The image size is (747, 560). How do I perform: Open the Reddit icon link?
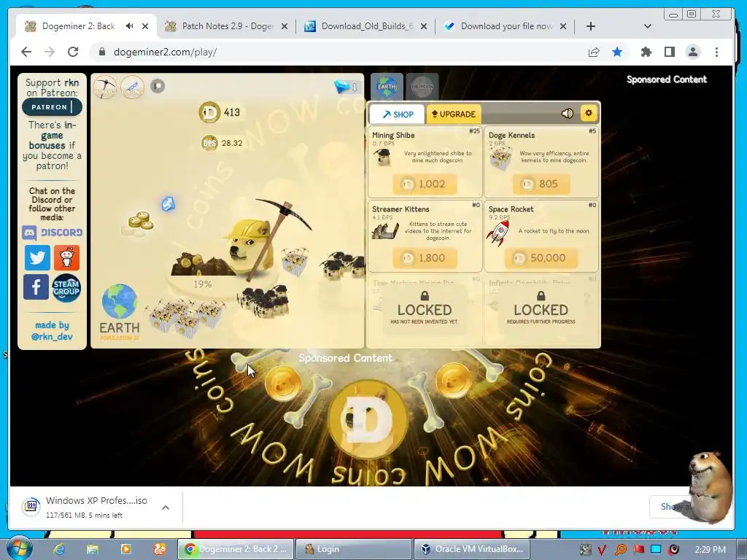tap(66, 257)
